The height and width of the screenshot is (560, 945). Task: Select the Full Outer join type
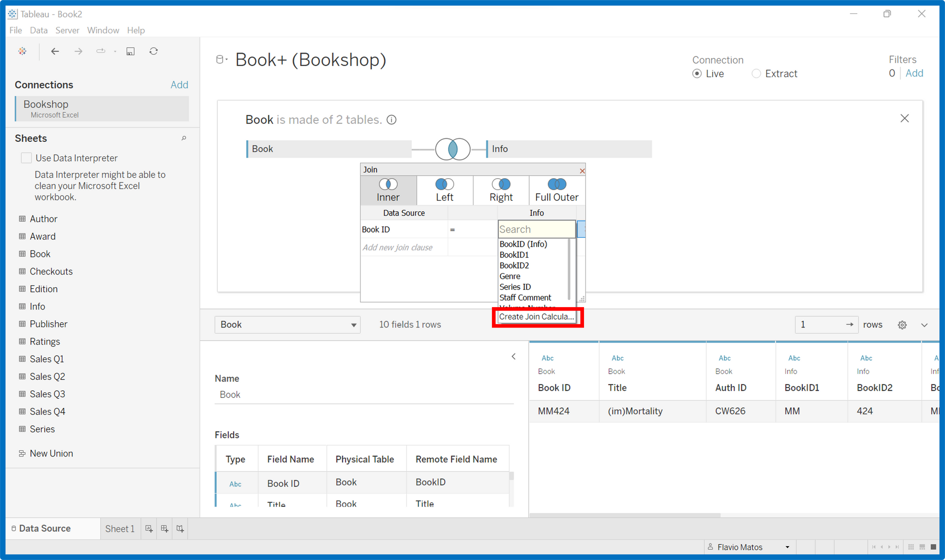557,190
